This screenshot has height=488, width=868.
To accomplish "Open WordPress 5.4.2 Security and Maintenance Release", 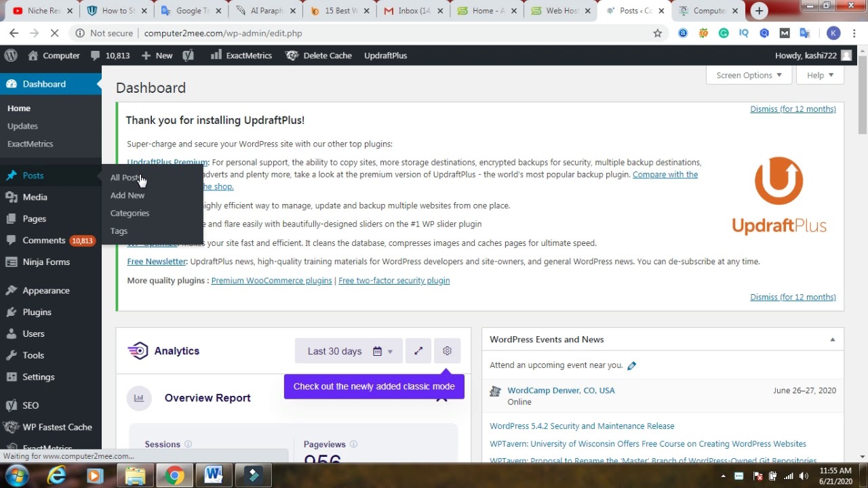I will coord(582,426).
